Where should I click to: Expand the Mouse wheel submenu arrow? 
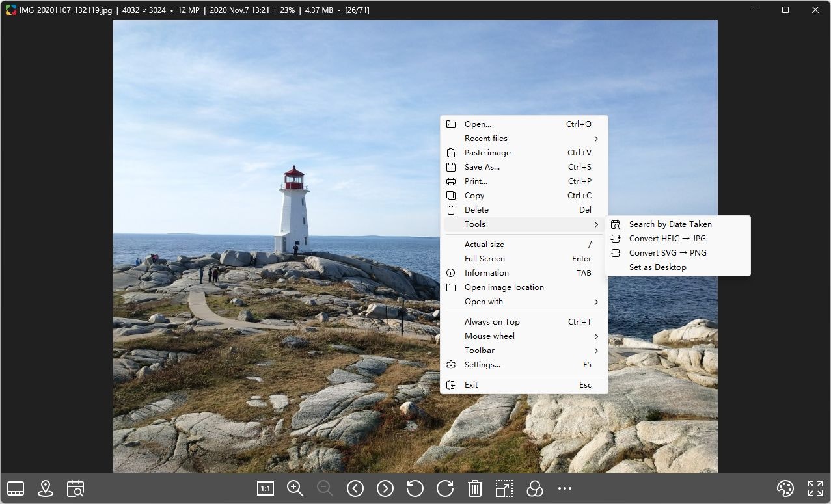point(596,336)
